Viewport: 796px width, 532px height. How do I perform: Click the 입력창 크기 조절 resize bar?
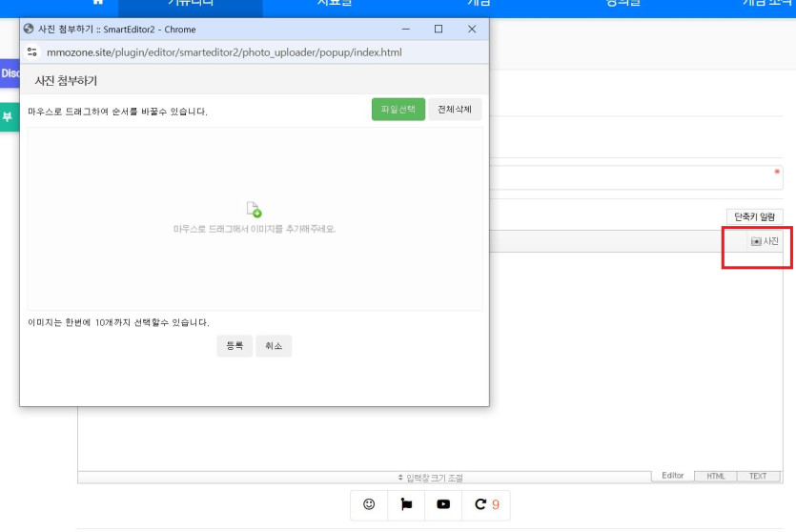pyautogui.click(x=429, y=477)
